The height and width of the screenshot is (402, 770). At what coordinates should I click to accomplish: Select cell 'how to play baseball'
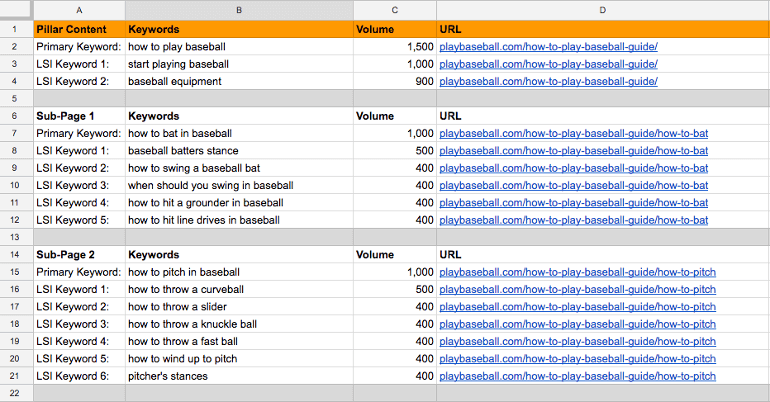coord(239,47)
